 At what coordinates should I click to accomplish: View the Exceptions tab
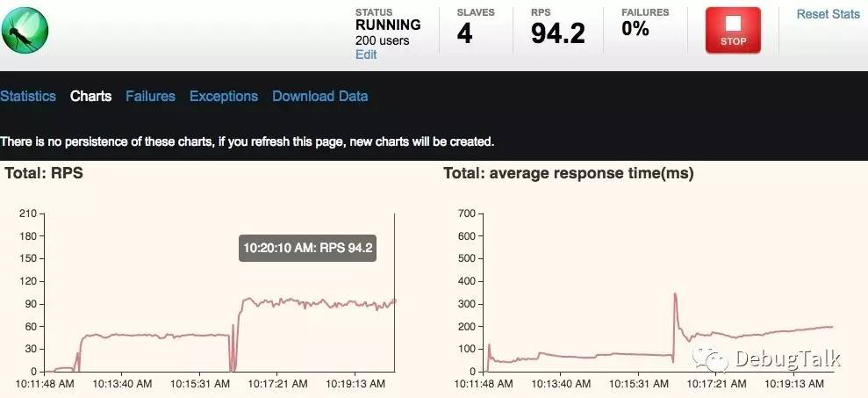pyautogui.click(x=224, y=96)
